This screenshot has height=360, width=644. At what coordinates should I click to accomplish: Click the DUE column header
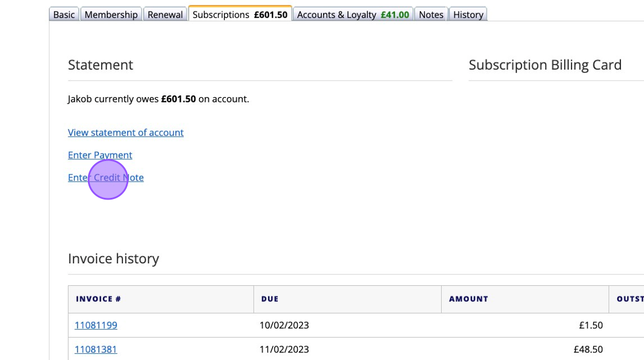270,299
